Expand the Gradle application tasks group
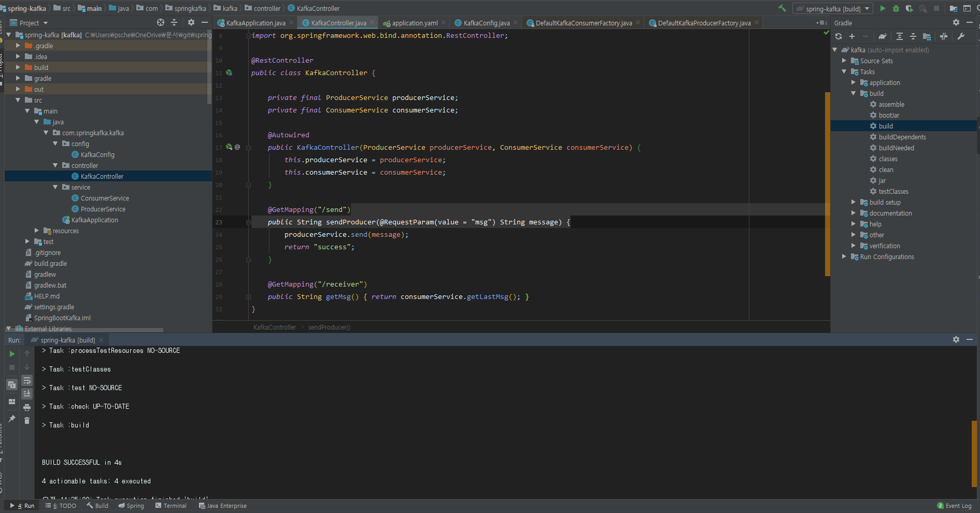 854,82
